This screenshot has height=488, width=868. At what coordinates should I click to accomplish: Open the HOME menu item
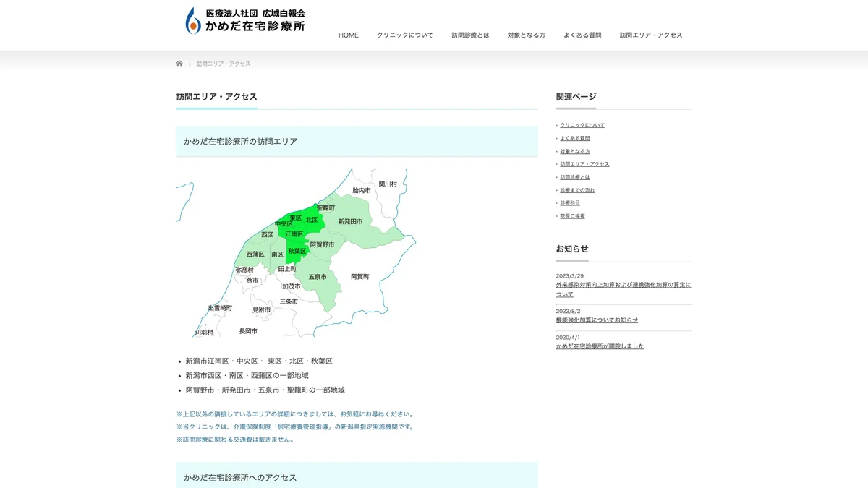(349, 35)
